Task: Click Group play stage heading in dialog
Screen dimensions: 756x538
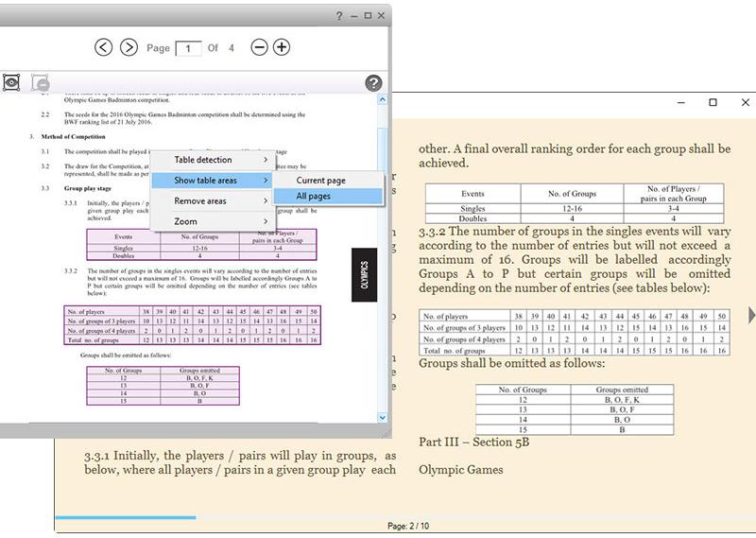Action: click(88, 188)
